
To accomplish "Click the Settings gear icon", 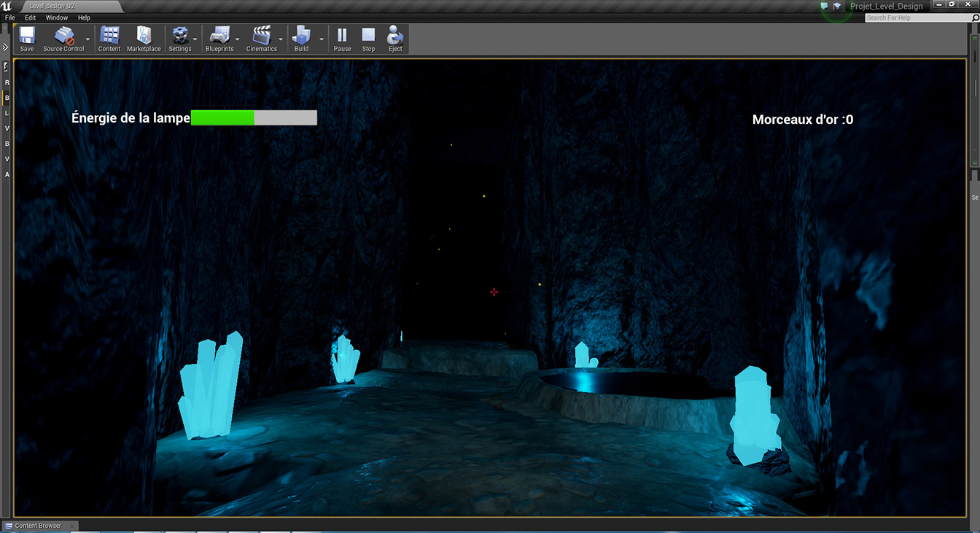I will [179, 38].
